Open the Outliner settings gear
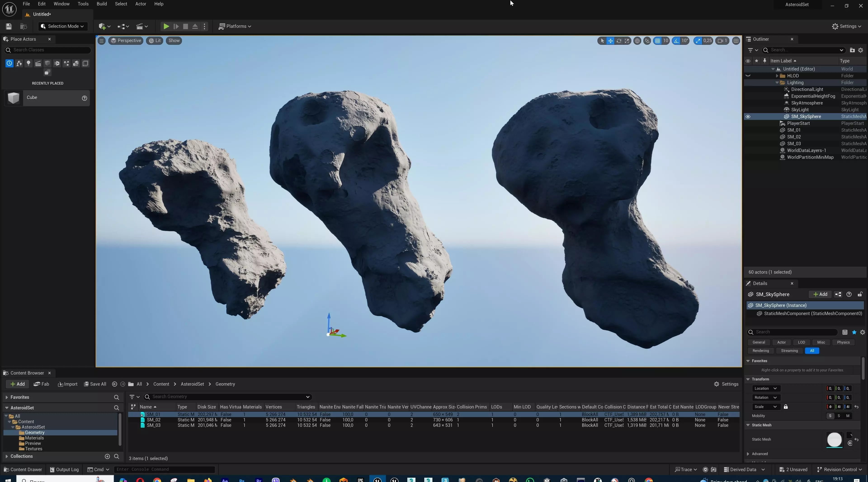868x482 pixels. (861, 50)
